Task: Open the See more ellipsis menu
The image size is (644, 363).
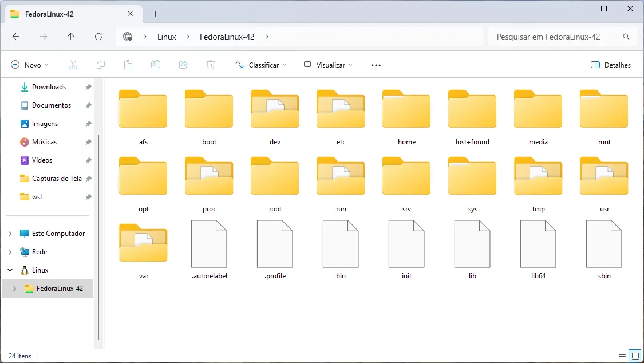Action: [x=376, y=65]
